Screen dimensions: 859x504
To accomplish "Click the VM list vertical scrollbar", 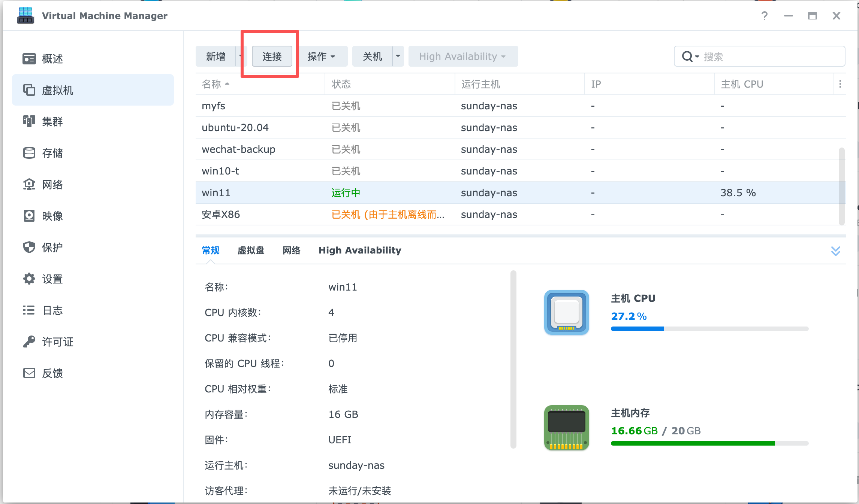I will pos(841,186).
